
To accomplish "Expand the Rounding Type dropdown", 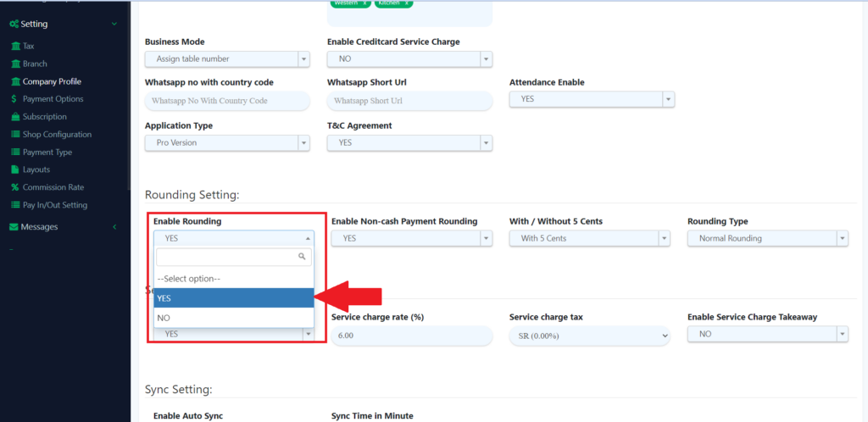I will (x=767, y=239).
